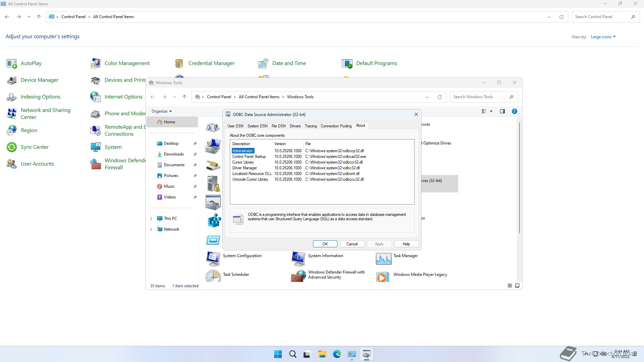
Task: Select Home in navigation pane
Action: pos(172,122)
